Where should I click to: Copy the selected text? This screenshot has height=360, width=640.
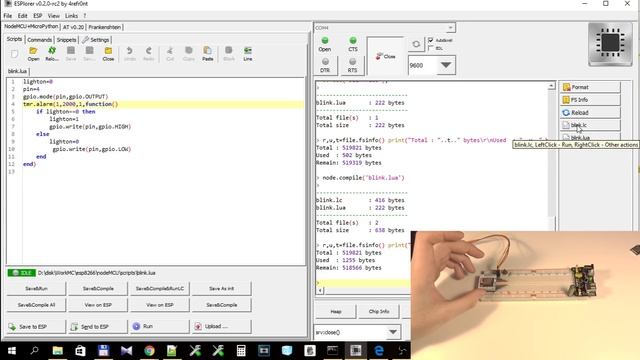tap(189, 54)
